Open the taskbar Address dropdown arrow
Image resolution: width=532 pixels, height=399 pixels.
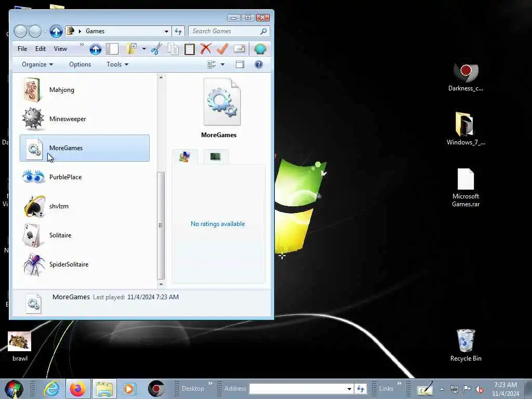click(x=349, y=389)
